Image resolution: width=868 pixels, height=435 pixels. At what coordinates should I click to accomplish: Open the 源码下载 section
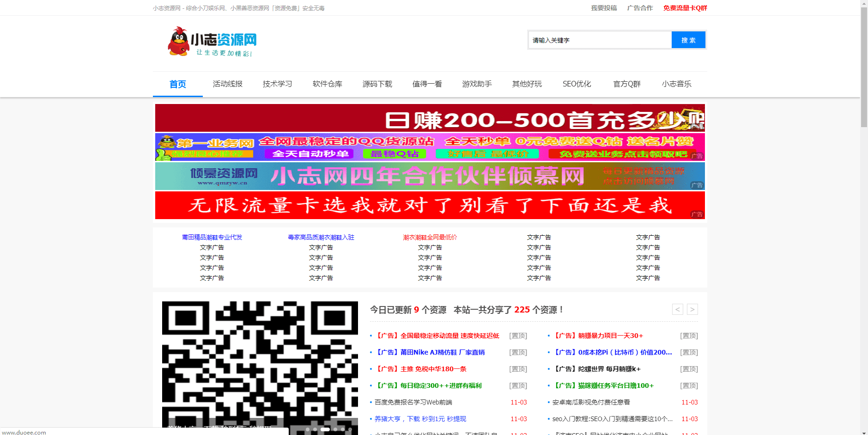point(377,84)
